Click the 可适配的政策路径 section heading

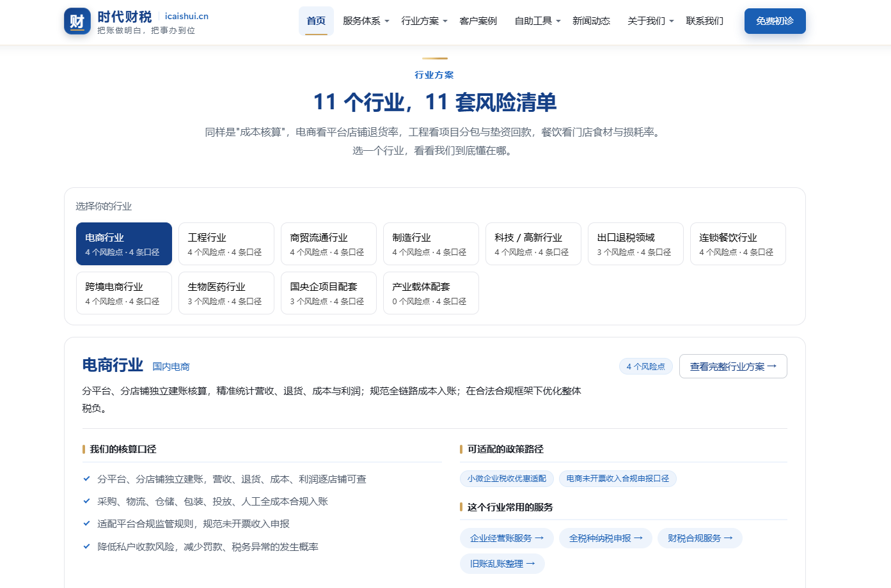[505, 449]
